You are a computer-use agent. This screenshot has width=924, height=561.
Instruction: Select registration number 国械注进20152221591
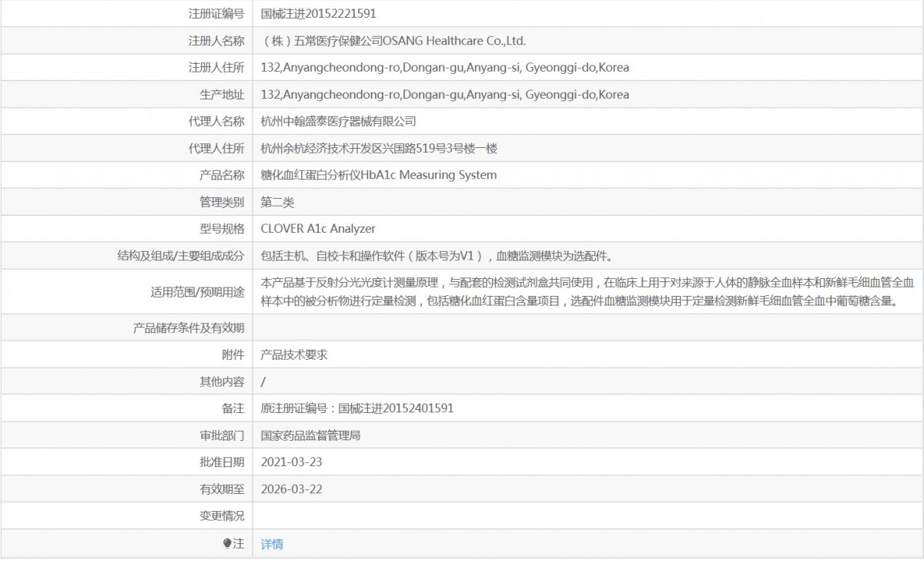tap(319, 13)
